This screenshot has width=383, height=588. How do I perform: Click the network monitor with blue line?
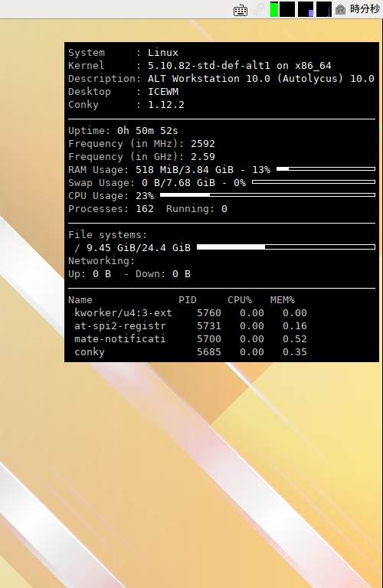click(324, 9)
